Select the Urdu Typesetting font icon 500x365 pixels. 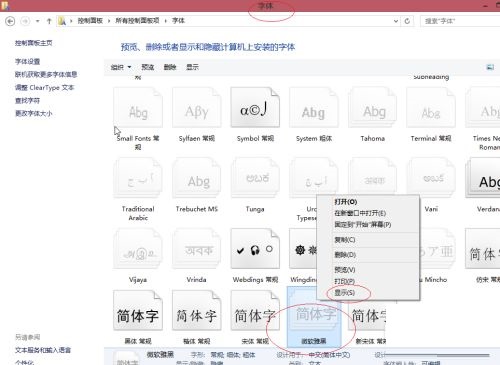tap(314, 177)
